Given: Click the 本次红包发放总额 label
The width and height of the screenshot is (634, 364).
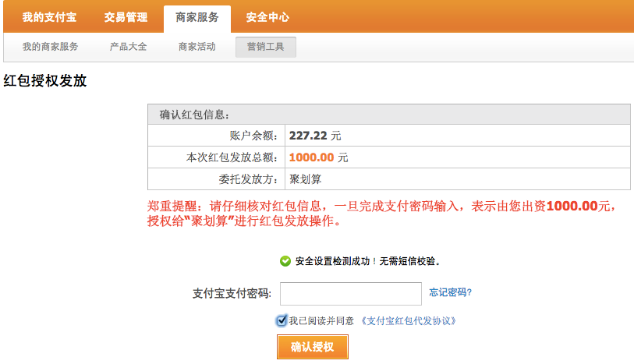Looking at the screenshot, I should (232, 157).
